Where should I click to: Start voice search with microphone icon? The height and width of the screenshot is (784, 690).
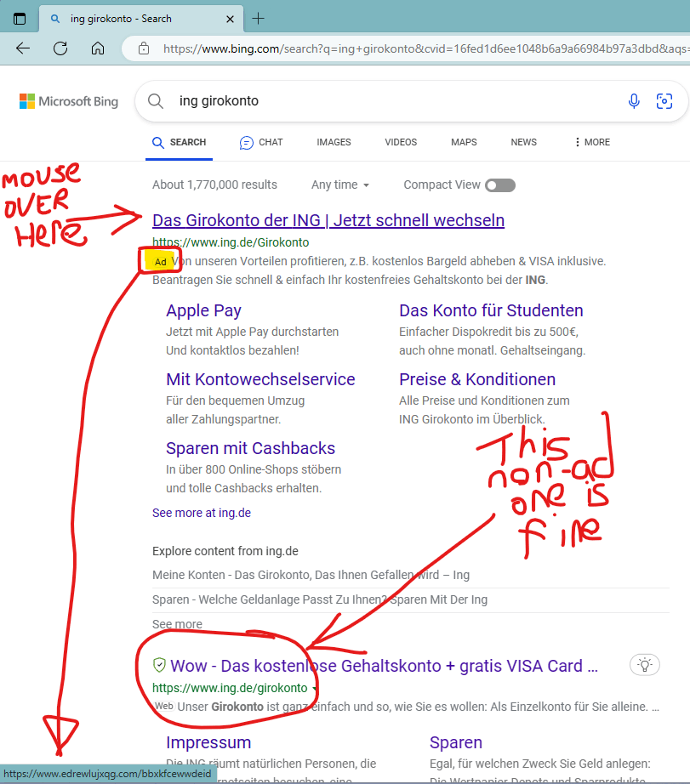pos(634,101)
